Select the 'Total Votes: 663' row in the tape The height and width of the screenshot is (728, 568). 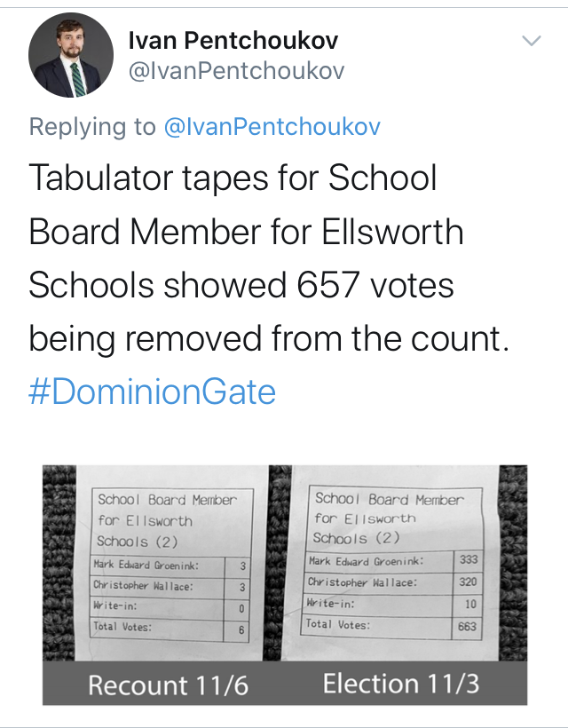(x=392, y=626)
